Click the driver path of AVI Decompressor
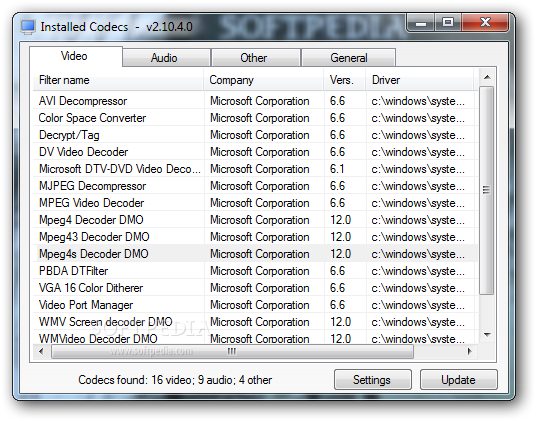Viewport: 536px width, 421px height. [418, 101]
